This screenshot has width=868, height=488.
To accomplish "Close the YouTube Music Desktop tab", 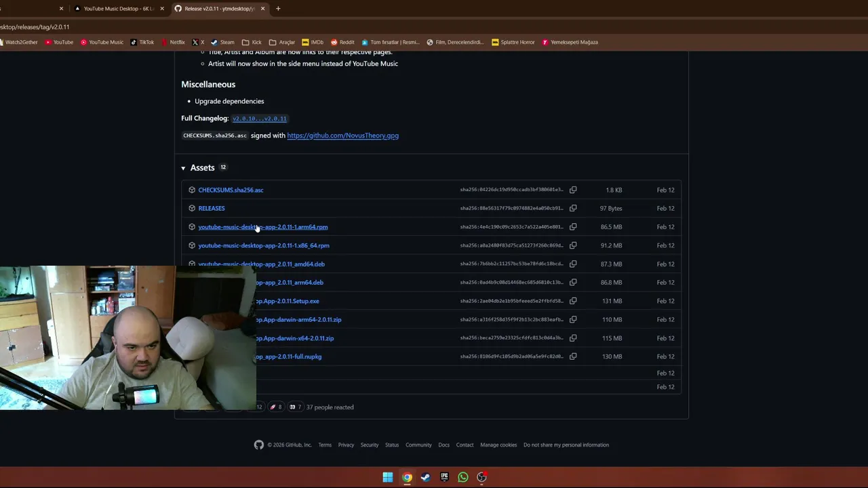I will (162, 9).
